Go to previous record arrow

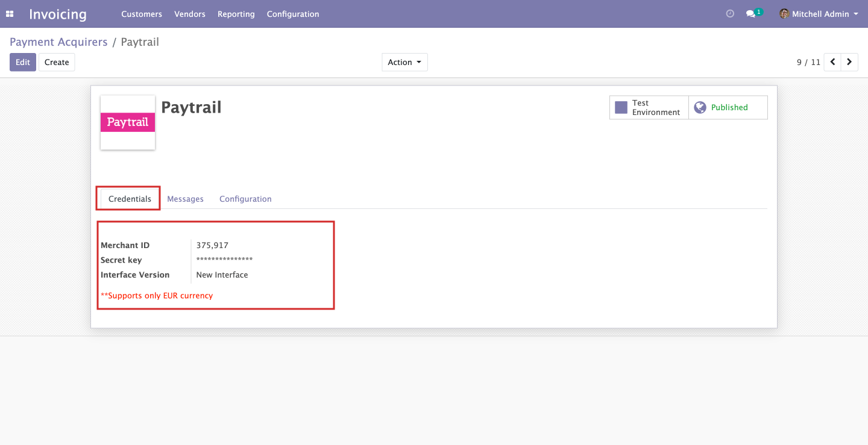point(832,62)
